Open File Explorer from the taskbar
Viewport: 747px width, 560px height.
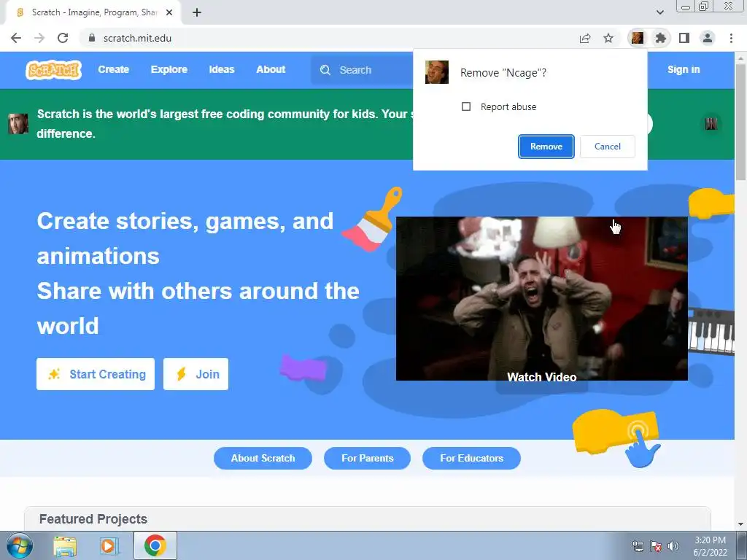65,545
